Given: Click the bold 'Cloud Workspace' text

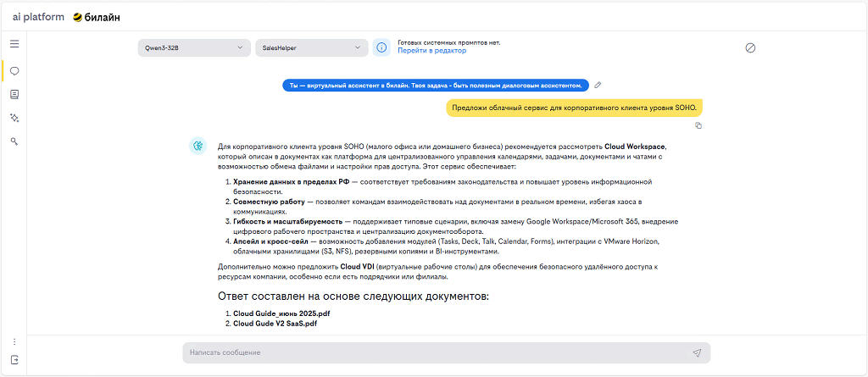Looking at the screenshot, I should (x=636, y=147).
